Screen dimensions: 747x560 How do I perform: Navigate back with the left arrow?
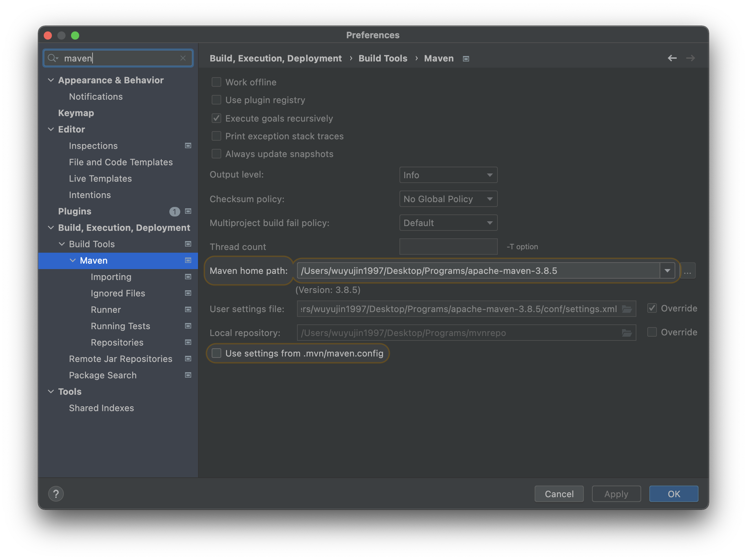(x=672, y=58)
